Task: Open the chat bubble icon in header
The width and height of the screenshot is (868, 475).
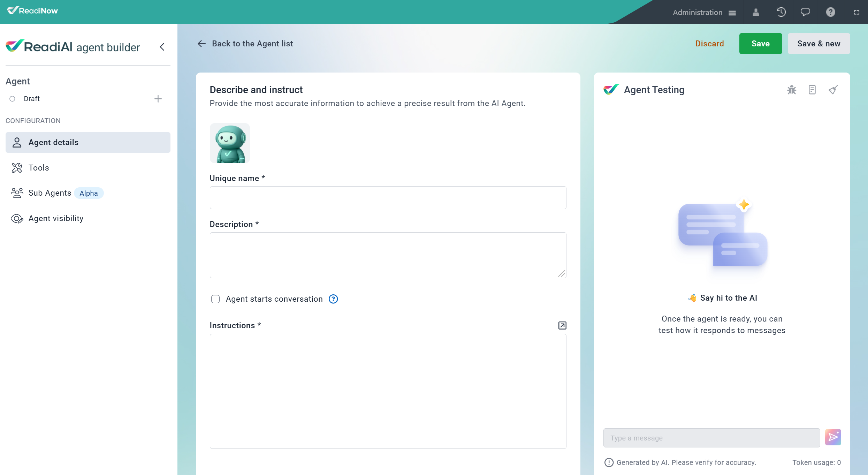Action: pyautogui.click(x=805, y=12)
